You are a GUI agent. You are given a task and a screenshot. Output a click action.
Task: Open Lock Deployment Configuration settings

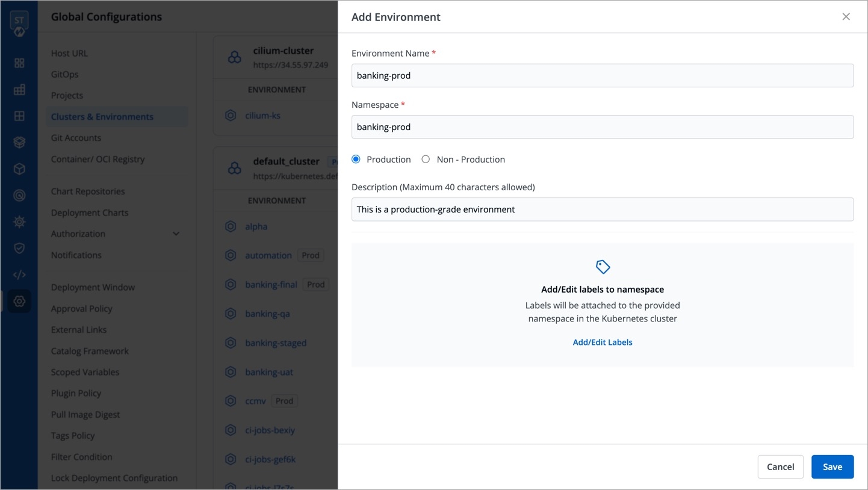tap(114, 478)
